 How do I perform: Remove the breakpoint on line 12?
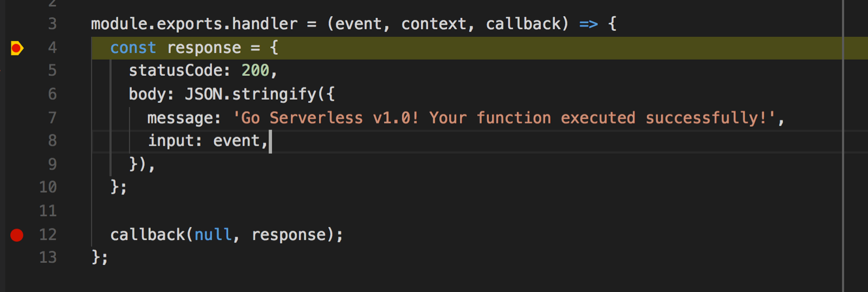click(17, 235)
